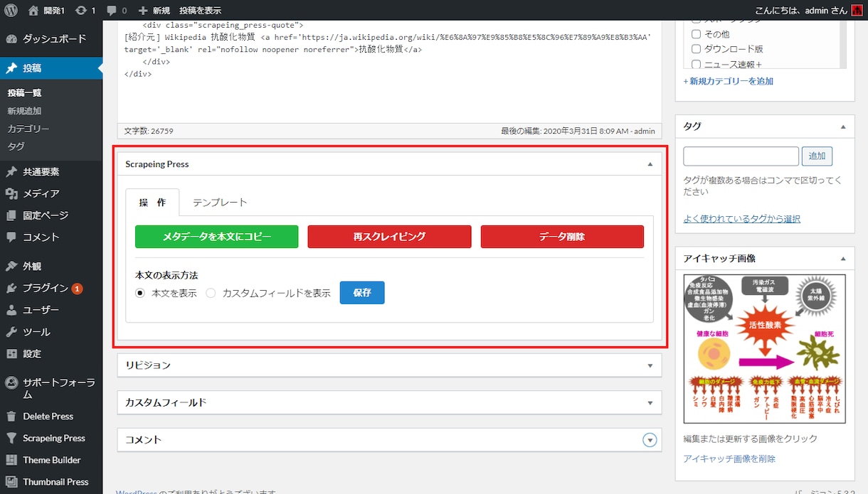
Task: Switch to the 操作 tab
Action: click(x=152, y=203)
